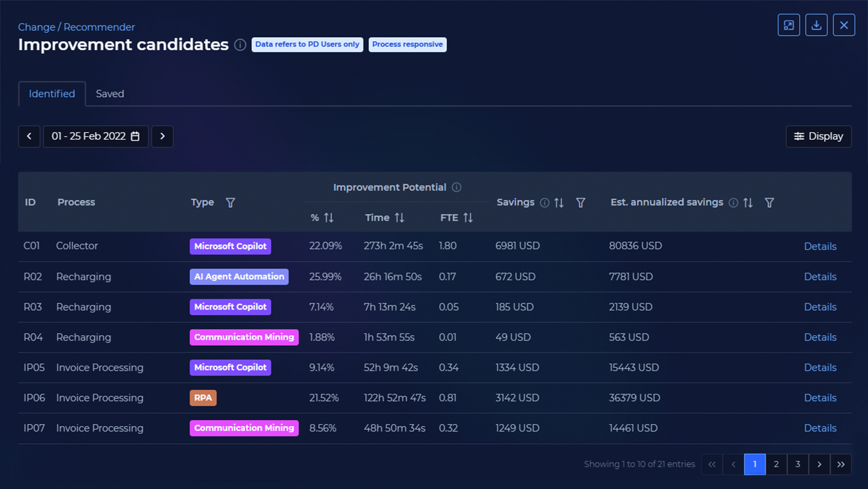Select page 2 in pagination

(777, 464)
